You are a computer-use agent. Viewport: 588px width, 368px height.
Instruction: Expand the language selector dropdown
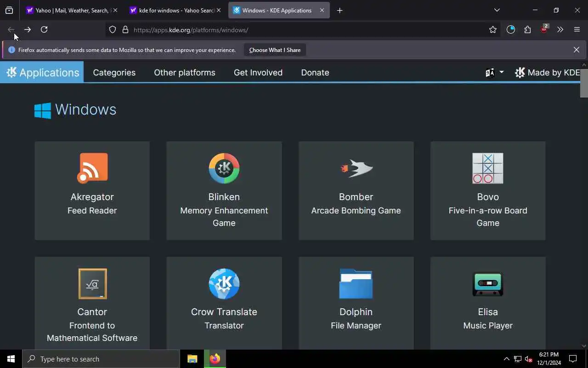click(x=495, y=72)
